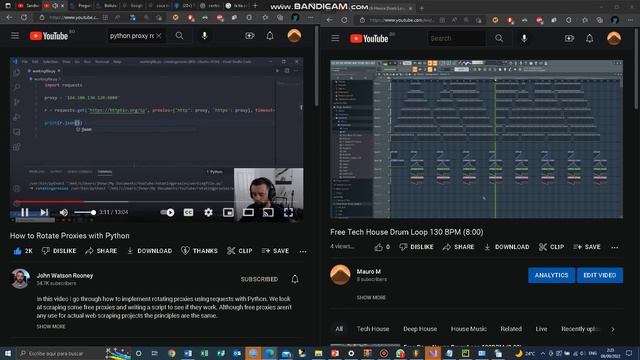640x360 pixels.
Task: Click search magnifier in right window
Action: 499,38
